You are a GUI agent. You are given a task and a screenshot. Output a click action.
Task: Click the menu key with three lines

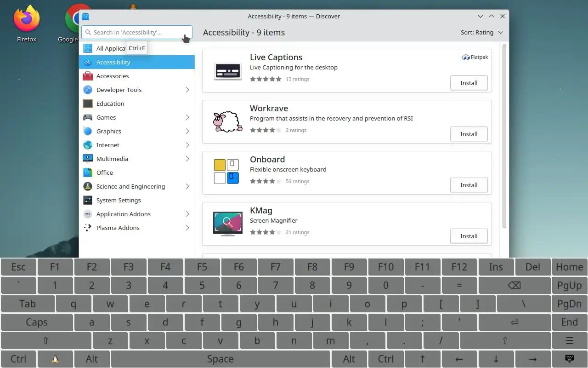(x=570, y=341)
